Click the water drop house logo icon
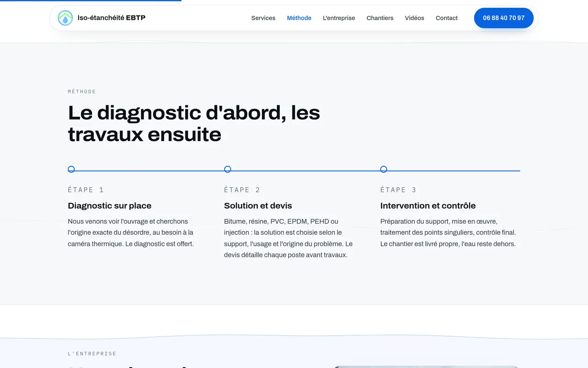The height and width of the screenshot is (368, 588). click(65, 18)
